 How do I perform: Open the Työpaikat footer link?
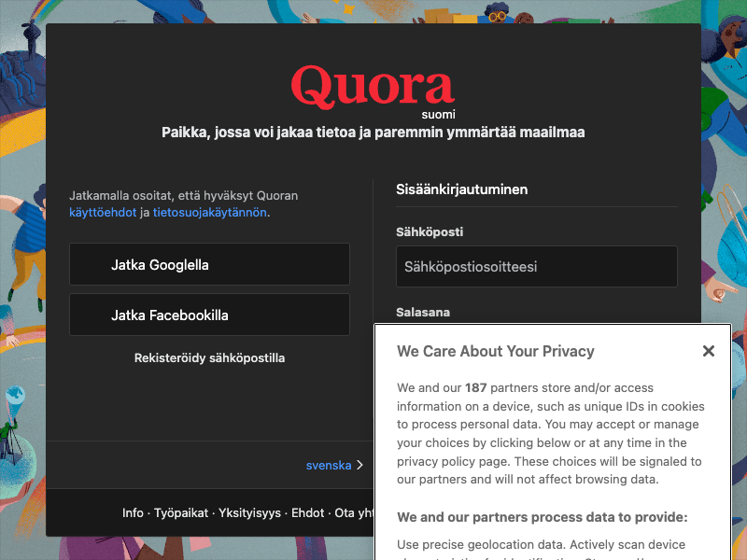coord(181,512)
